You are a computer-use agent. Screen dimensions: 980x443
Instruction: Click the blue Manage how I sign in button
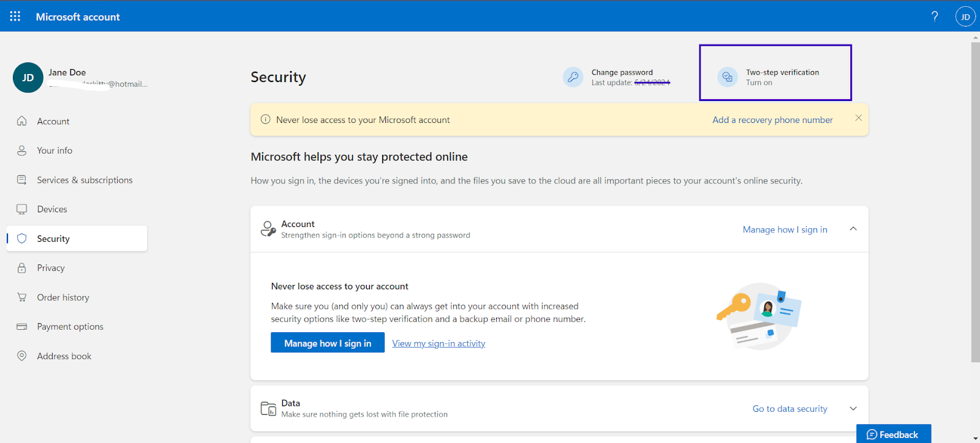(328, 343)
